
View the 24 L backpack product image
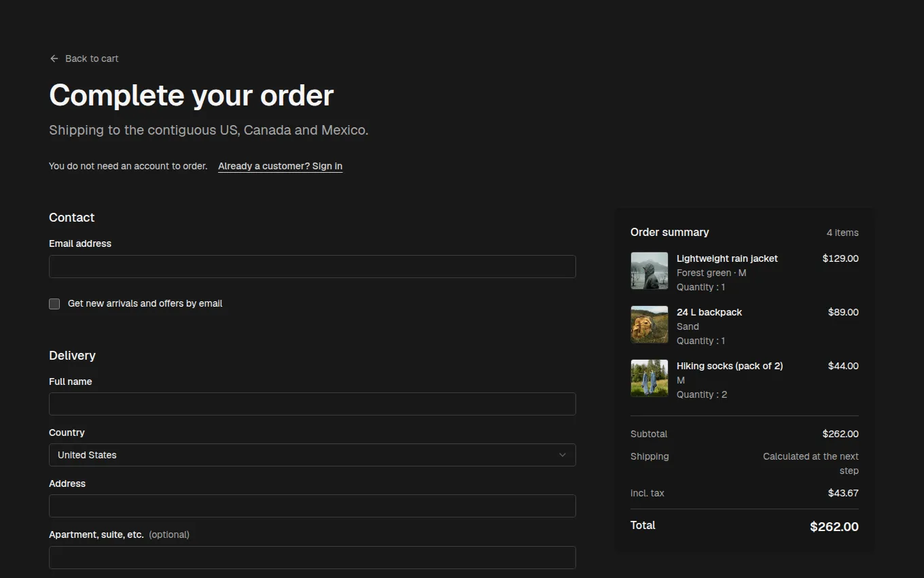click(650, 324)
